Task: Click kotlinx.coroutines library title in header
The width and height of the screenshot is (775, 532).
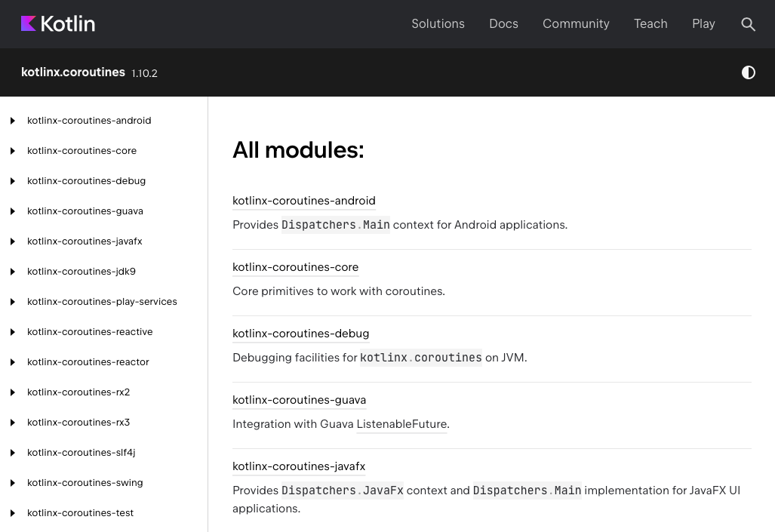Action: point(73,72)
